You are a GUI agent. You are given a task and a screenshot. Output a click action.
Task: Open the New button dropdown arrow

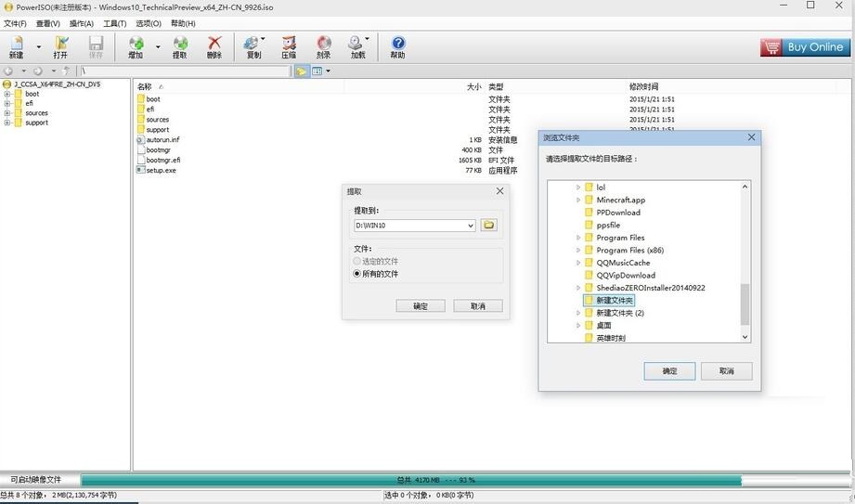click(x=38, y=47)
